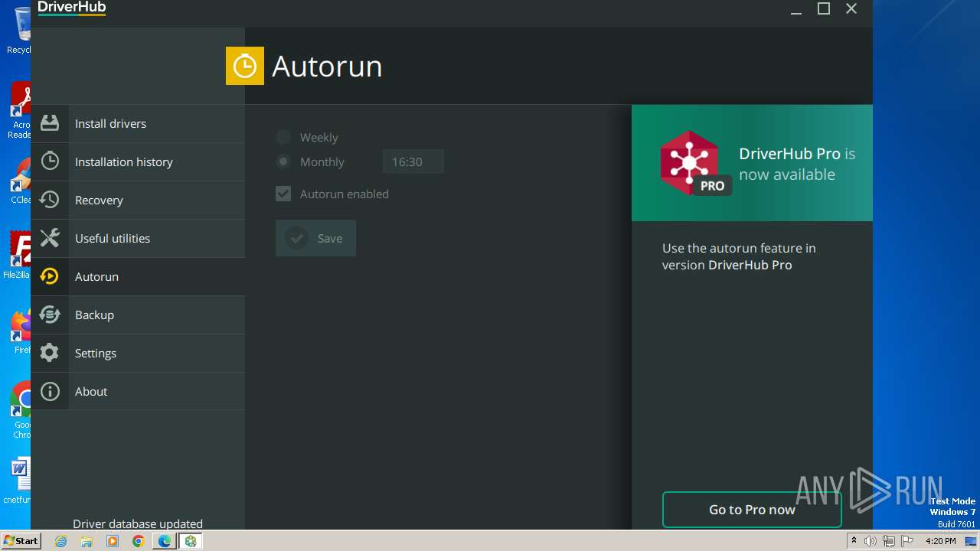Click the Installation history clock icon

tap(50, 161)
